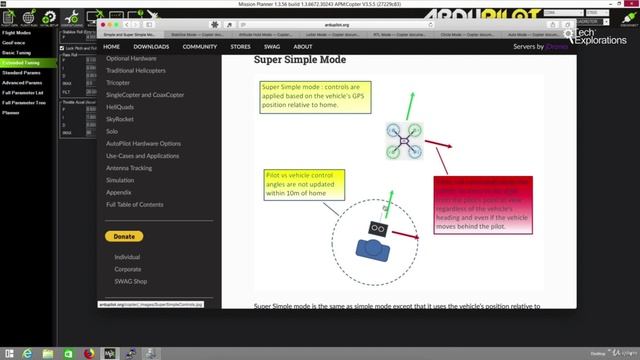The height and width of the screenshot is (360, 640).
Task: Click the browser extension gear icon
Action: (215, 25)
